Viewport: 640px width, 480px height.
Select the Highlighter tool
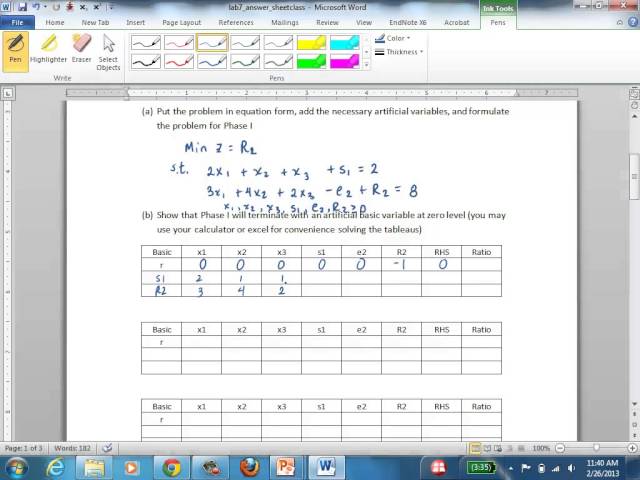48,51
